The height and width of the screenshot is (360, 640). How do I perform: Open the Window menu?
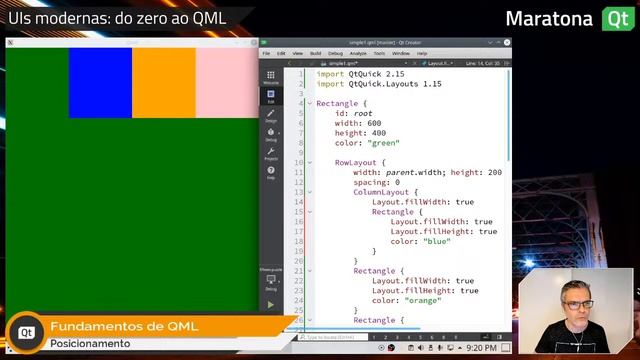(400, 53)
